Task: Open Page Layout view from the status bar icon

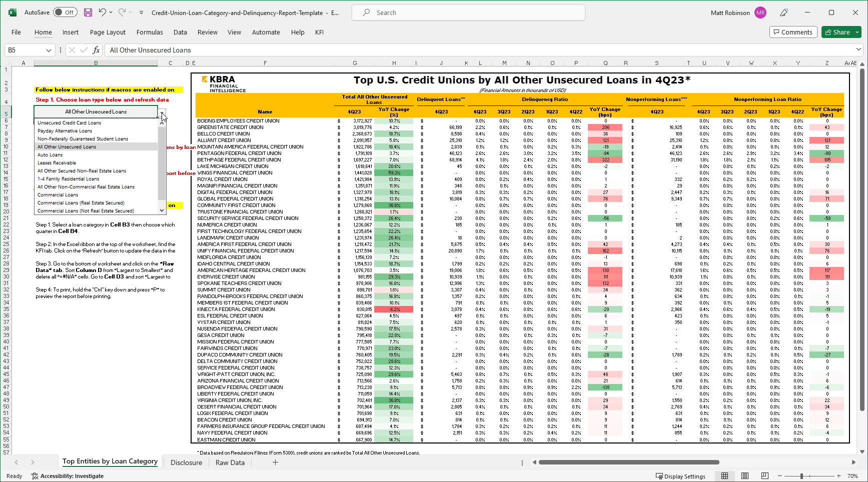Action: point(745,476)
